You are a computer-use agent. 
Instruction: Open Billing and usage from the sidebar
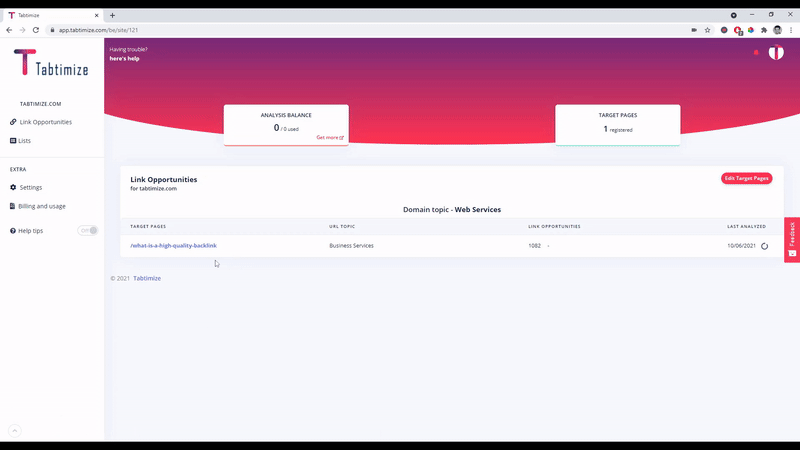38,206
